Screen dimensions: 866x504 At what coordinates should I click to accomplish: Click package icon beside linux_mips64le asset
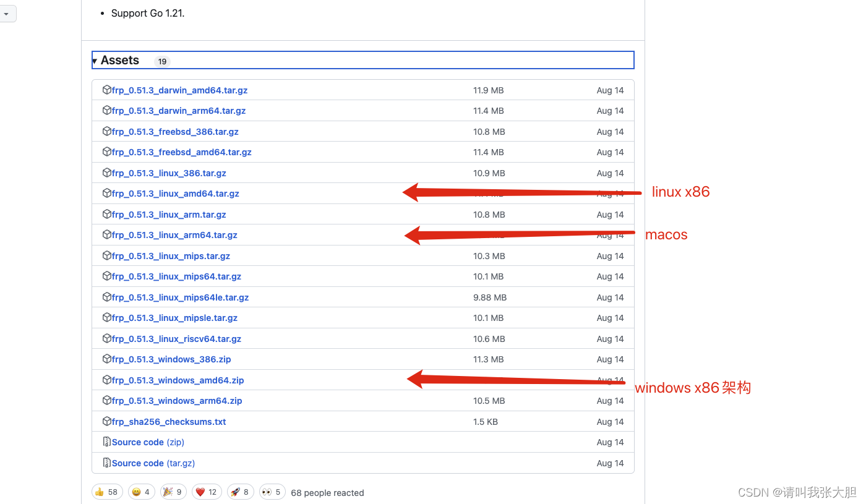[107, 297]
